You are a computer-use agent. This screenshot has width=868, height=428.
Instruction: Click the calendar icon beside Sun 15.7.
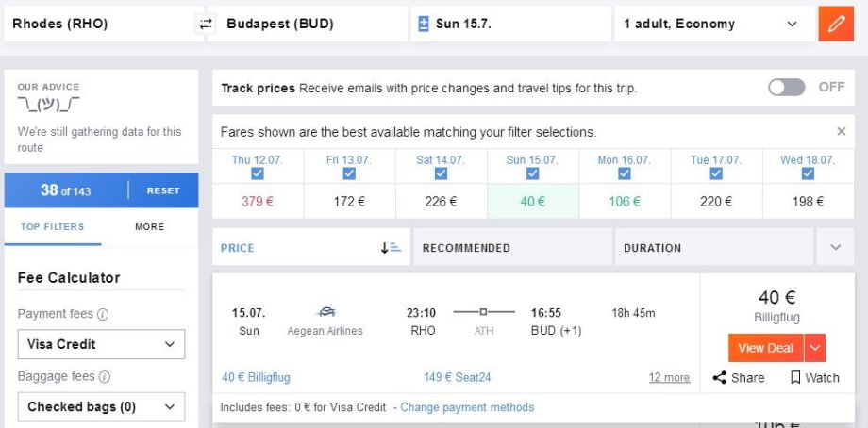[x=424, y=25]
